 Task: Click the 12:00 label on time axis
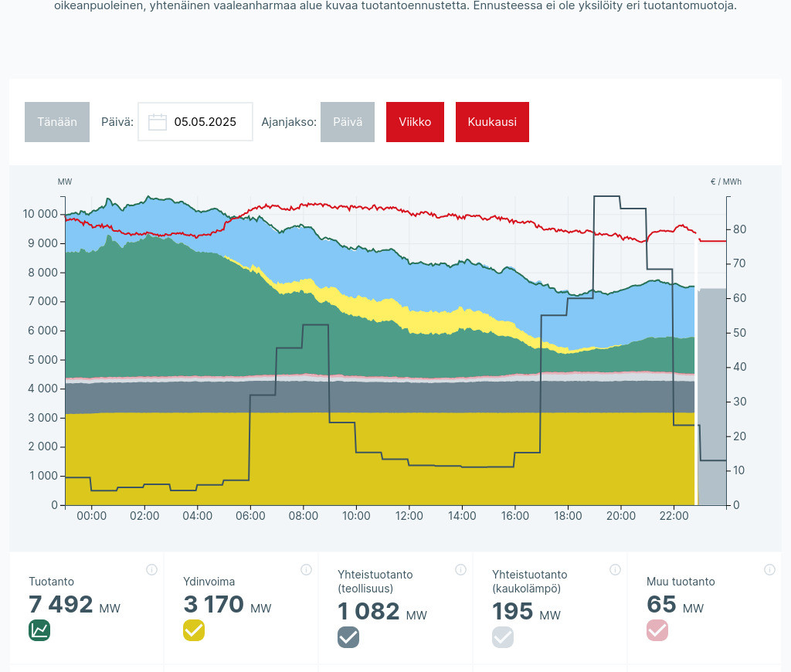tap(409, 516)
